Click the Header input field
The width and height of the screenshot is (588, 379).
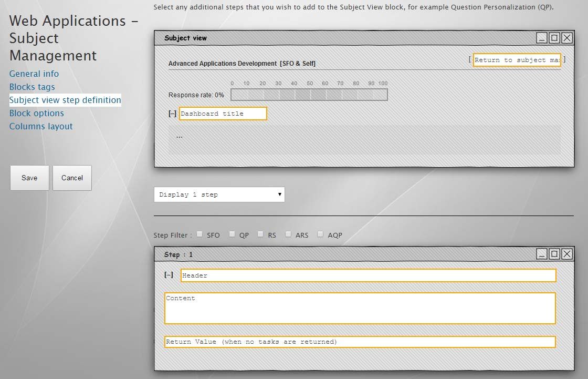[368, 275]
